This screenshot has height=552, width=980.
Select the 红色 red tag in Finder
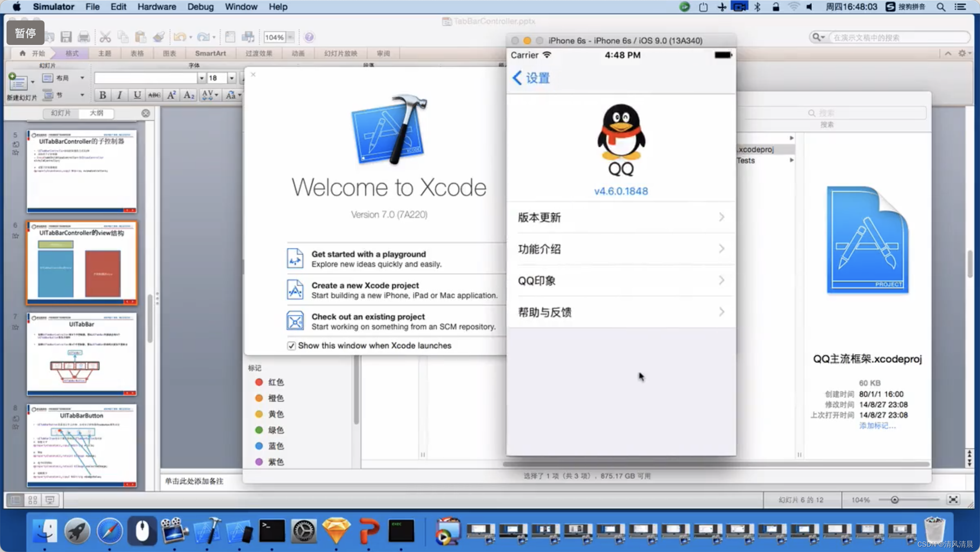point(269,382)
